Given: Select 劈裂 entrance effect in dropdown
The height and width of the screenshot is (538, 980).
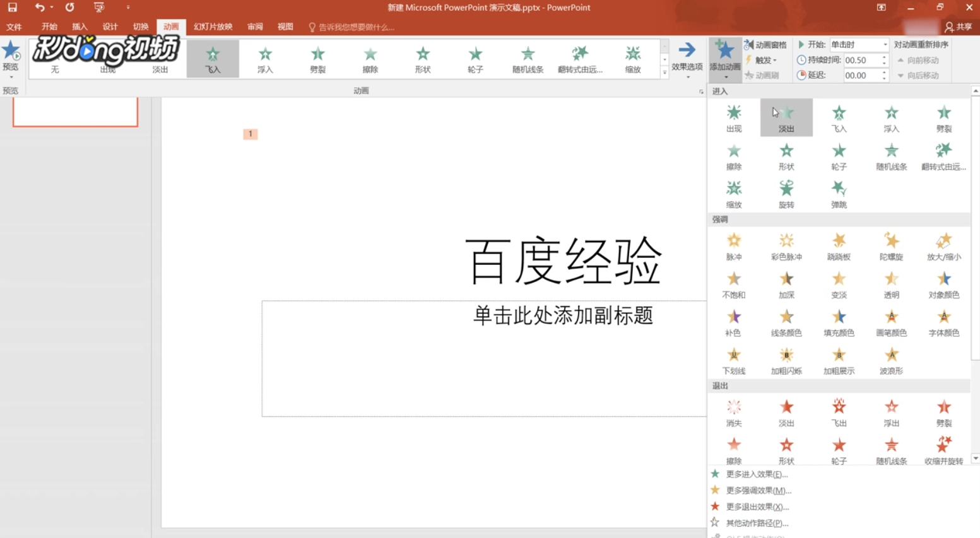Looking at the screenshot, I should (x=943, y=118).
